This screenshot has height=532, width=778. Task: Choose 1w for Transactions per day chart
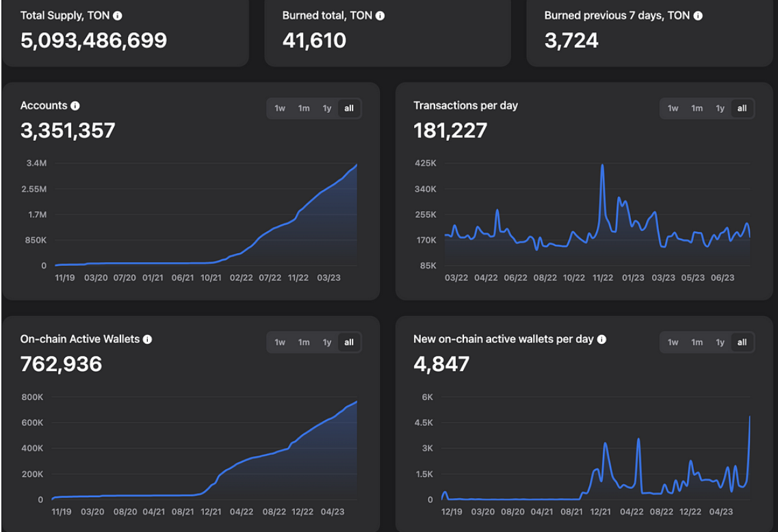673,108
